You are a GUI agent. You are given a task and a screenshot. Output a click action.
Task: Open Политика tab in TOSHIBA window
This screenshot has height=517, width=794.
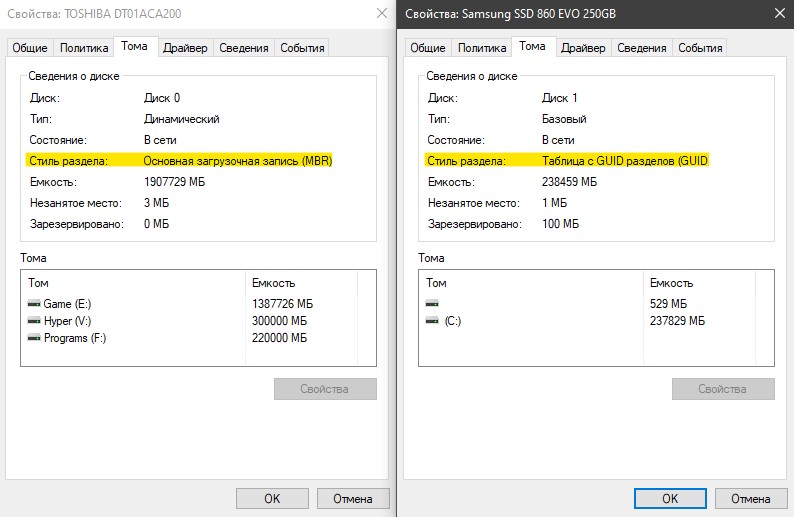84,48
